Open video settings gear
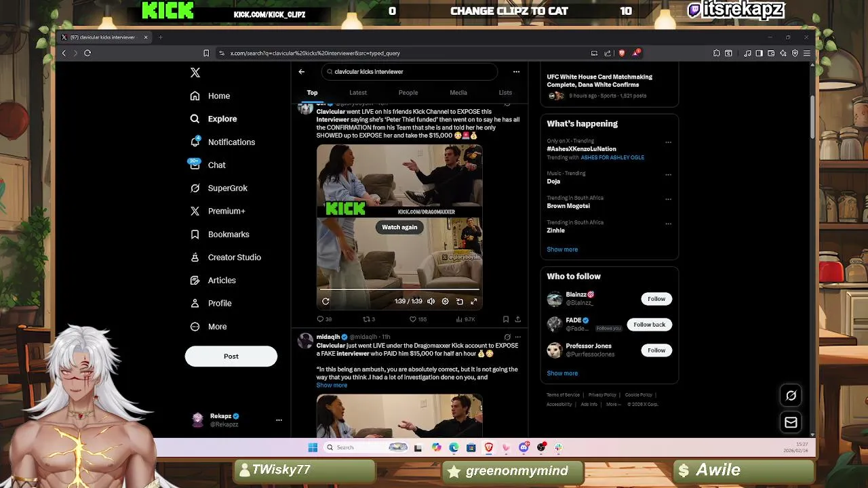The height and width of the screenshot is (488, 868). click(445, 301)
